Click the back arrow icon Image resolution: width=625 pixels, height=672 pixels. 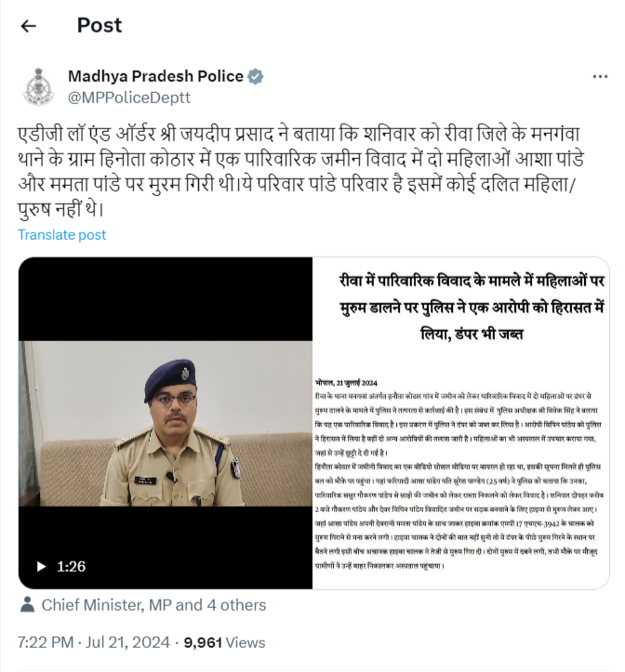pos(28,26)
